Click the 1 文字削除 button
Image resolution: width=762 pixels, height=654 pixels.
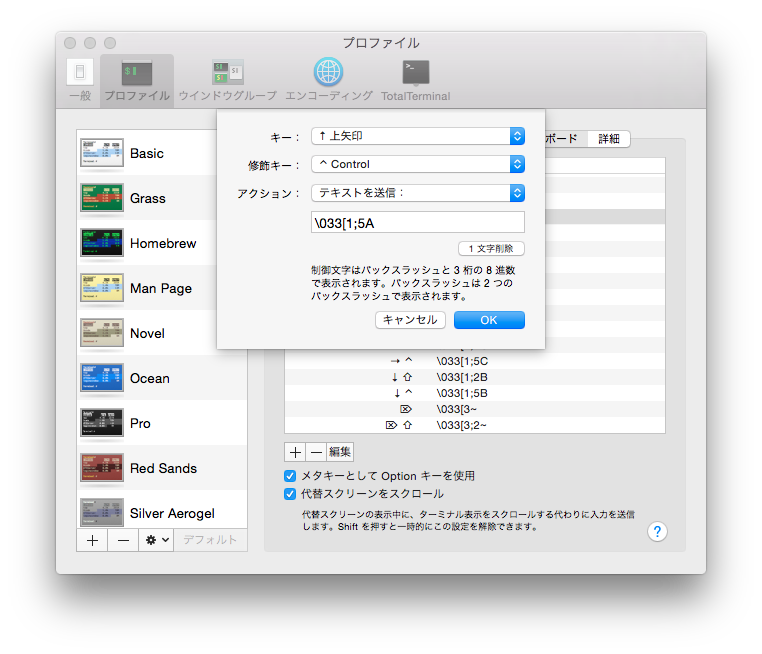click(x=491, y=248)
